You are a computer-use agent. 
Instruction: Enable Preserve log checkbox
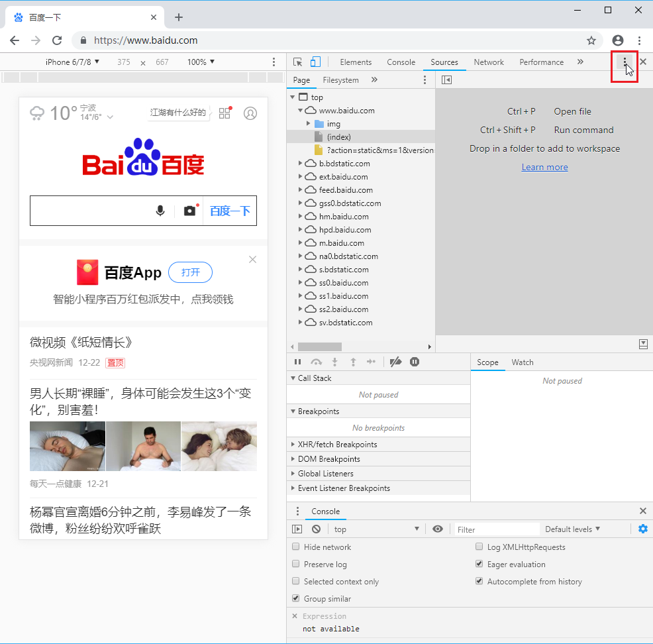295,564
